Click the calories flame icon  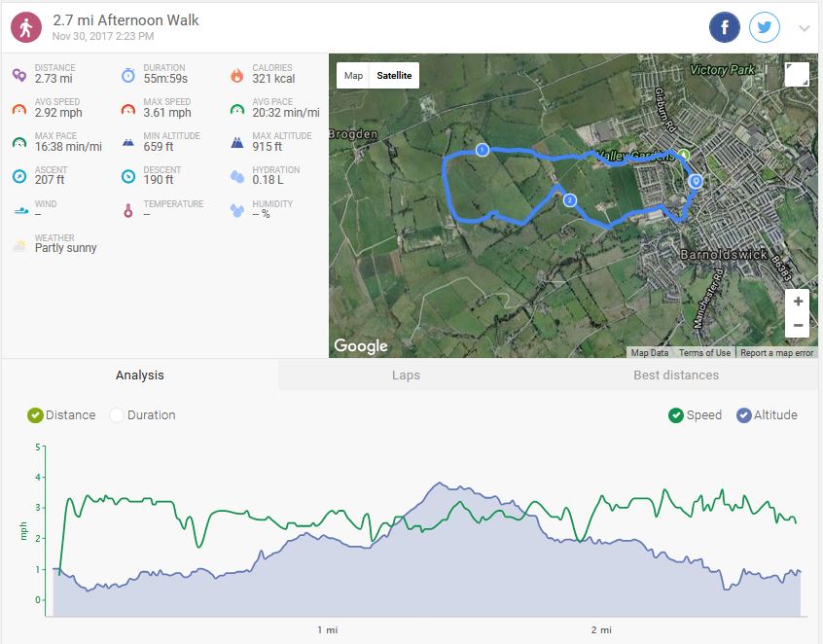[236, 75]
